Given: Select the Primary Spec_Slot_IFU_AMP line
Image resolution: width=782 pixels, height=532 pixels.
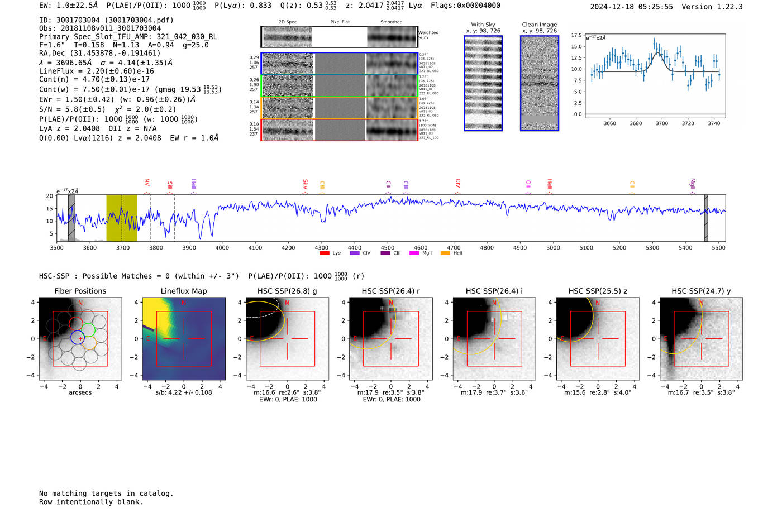Looking at the screenshot, I should (128, 37).
